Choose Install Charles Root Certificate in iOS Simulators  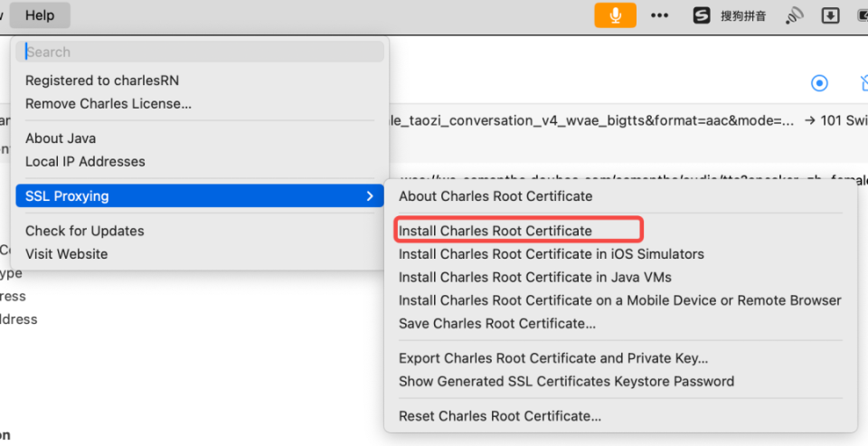552,253
